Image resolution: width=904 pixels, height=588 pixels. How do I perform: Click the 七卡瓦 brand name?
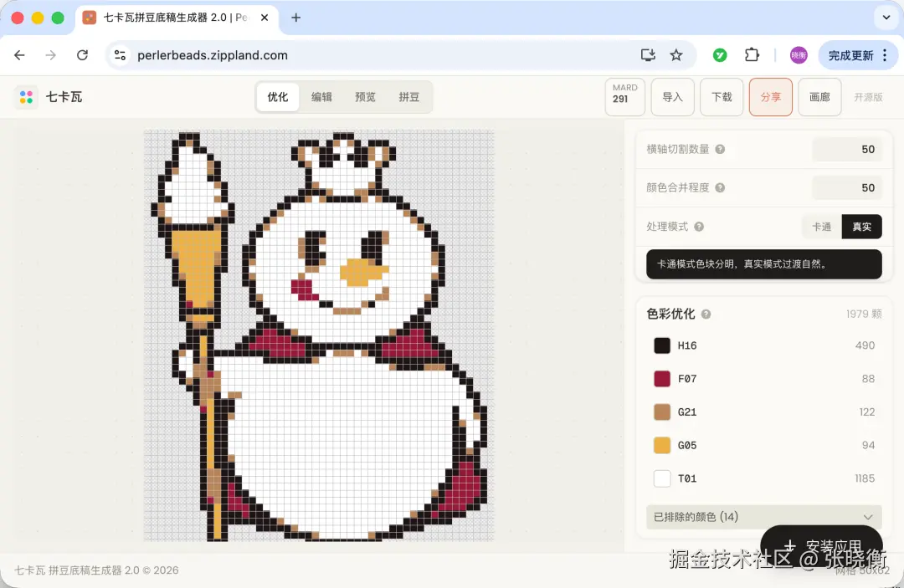click(x=64, y=97)
